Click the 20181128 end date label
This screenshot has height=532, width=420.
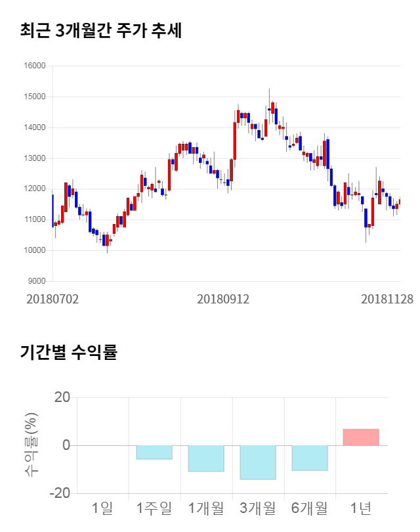387,299
